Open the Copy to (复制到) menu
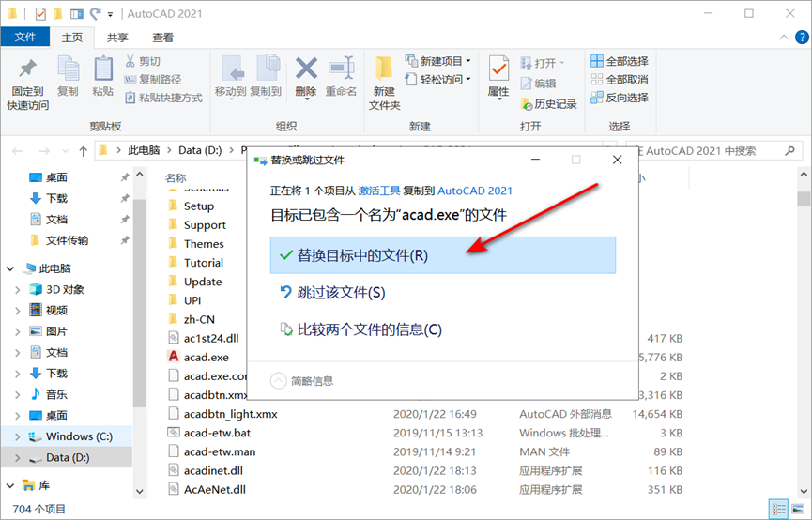The image size is (812, 520). (x=266, y=76)
